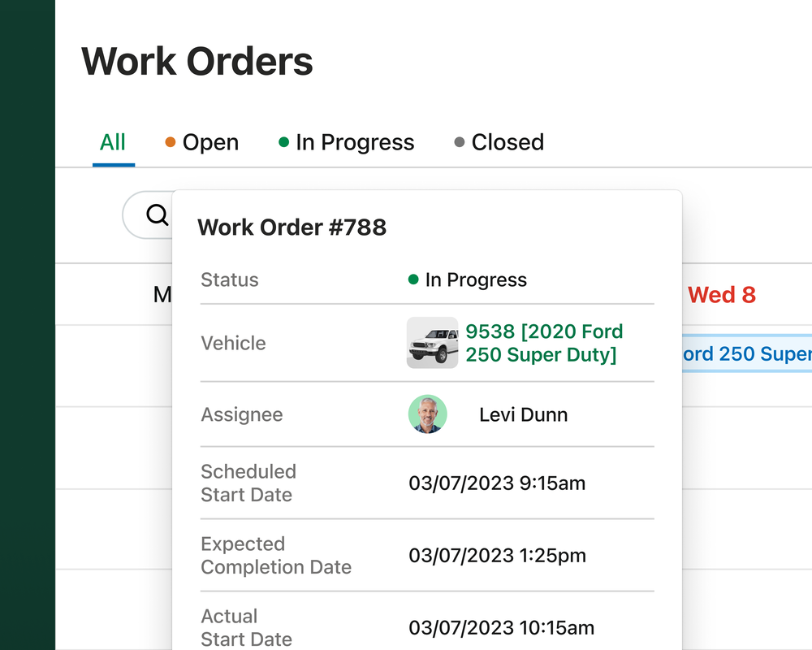Switch to the Open tab
812x650 pixels.
202,142
